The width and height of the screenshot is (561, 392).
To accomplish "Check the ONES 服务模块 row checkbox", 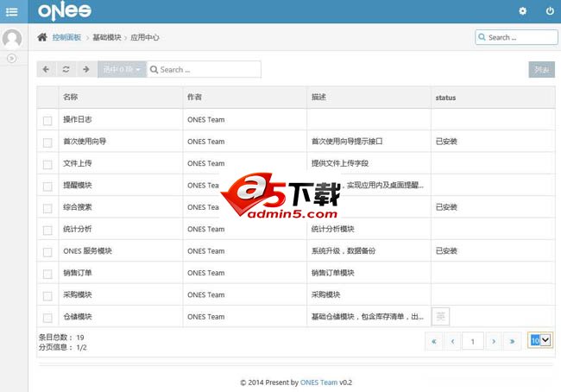I will click(47, 252).
